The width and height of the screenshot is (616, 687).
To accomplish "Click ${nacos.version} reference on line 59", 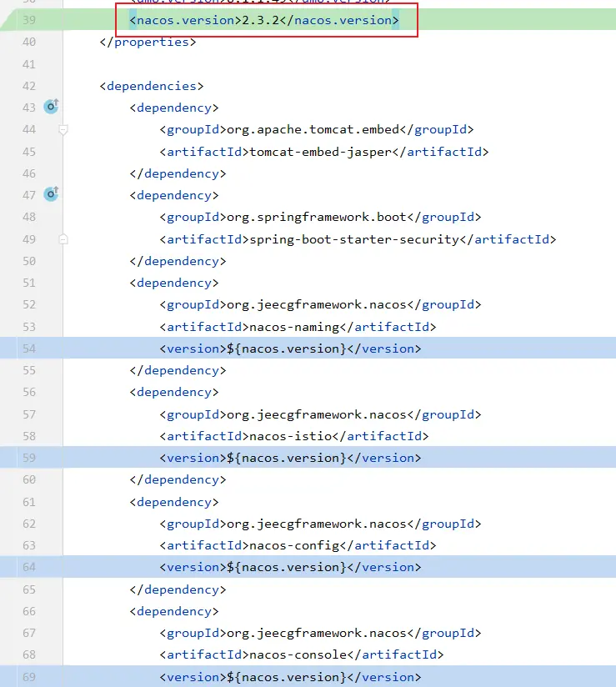I will (x=286, y=458).
